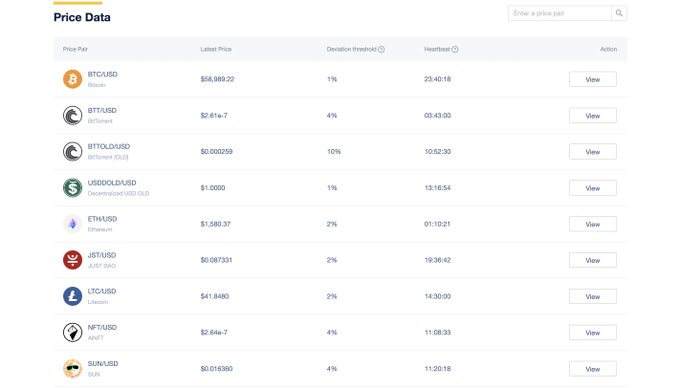Click the $0.087331 price value
This screenshot has width=679, height=388.
coord(217,260)
